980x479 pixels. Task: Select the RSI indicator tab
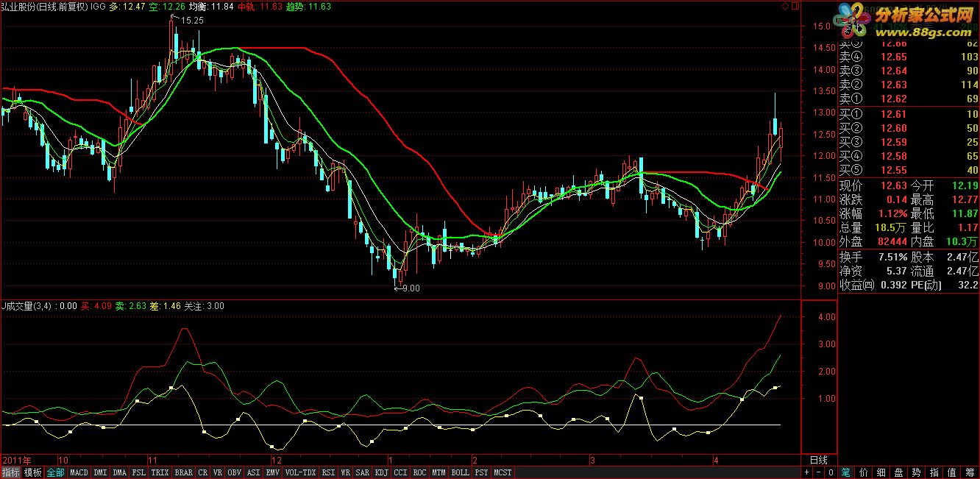point(328,472)
